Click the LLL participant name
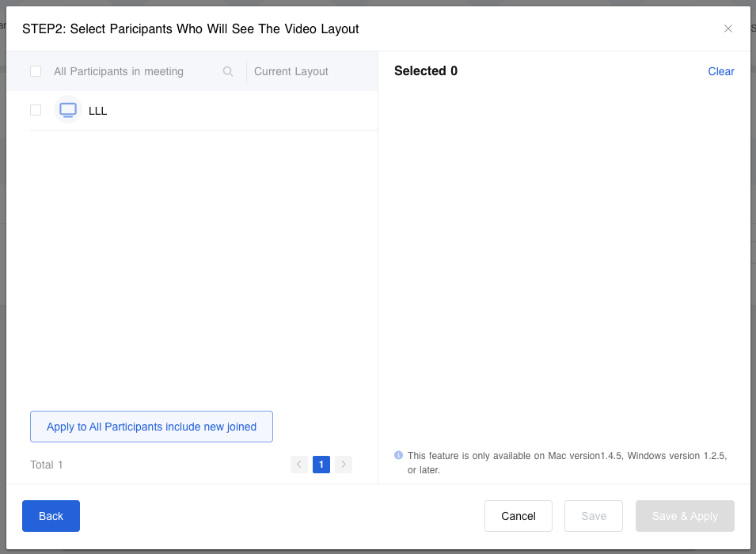756x554 pixels. tap(98, 111)
